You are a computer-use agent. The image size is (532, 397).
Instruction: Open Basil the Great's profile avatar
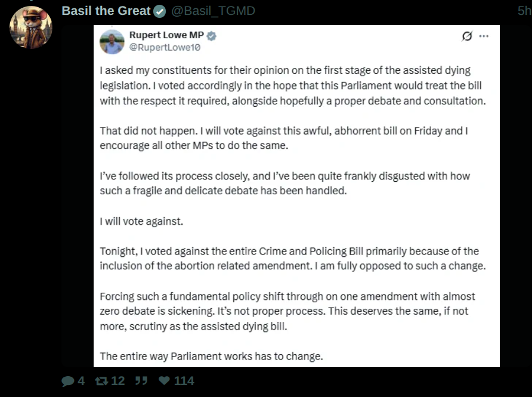(31, 27)
